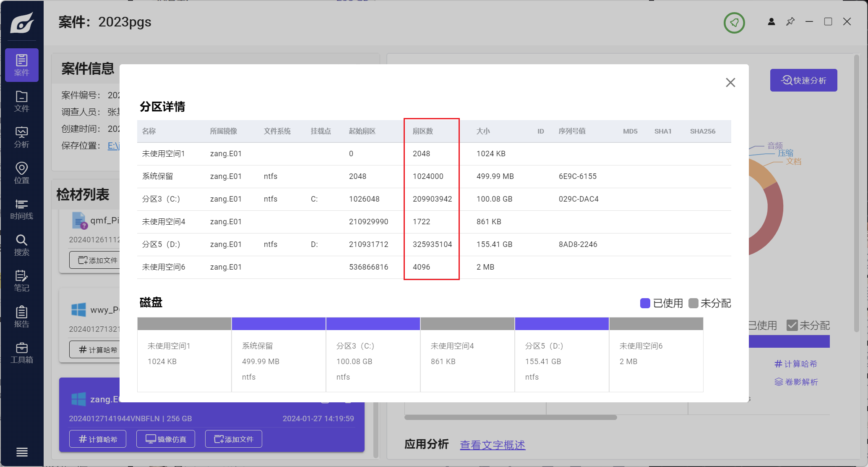The image size is (868, 467).
Task: Click the qmf image file icon
Action: pyautogui.click(x=79, y=220)
